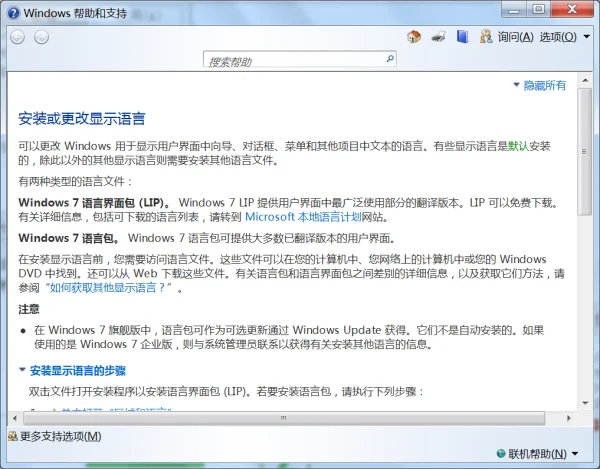
Task: Click the 询问(A) Ask button
Action: coord(507,37)
